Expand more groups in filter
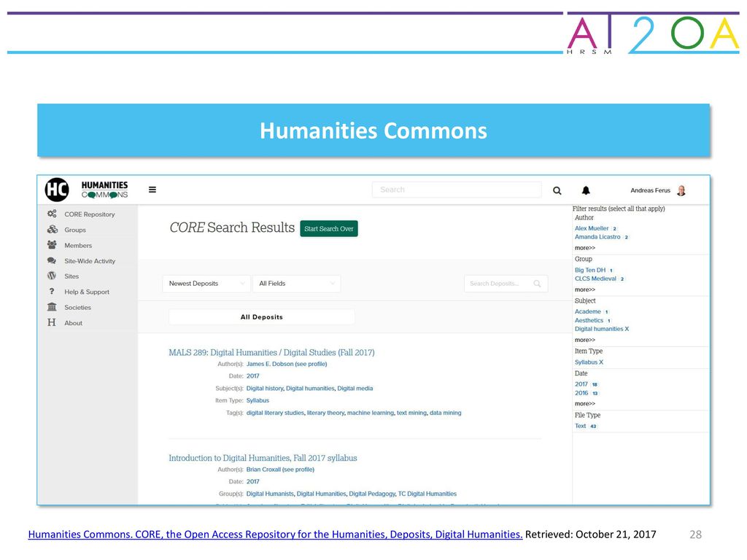Image resolution: width=747 pixels, height=560 pixels. [585, 289]
